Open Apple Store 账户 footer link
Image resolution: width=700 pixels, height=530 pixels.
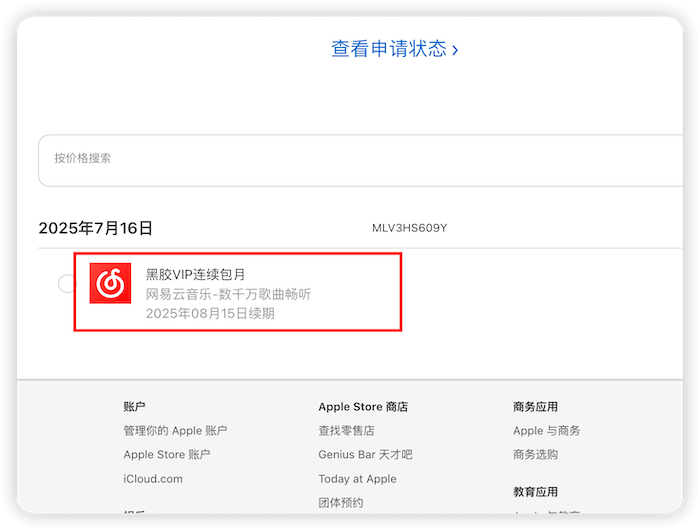pos(167,455)
